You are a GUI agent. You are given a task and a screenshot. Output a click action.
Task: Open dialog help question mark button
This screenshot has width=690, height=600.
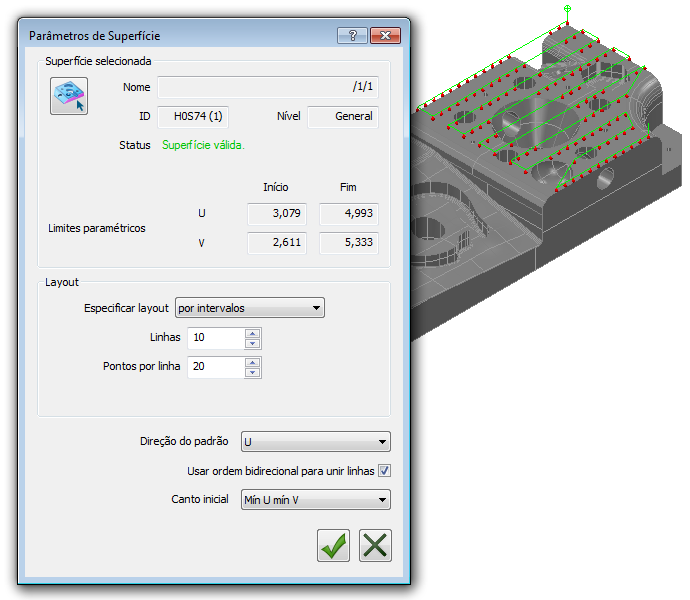(352, 36)
